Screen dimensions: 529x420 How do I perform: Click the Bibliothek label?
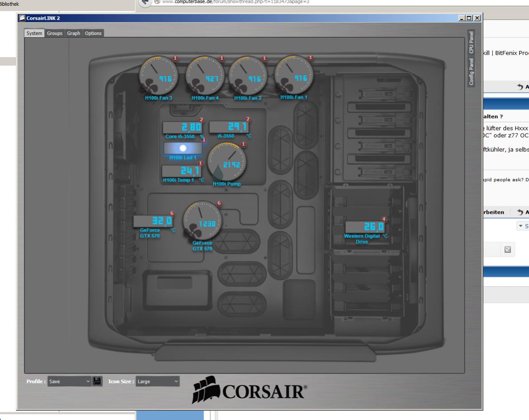pyautogui.click(x=9, y=4)
